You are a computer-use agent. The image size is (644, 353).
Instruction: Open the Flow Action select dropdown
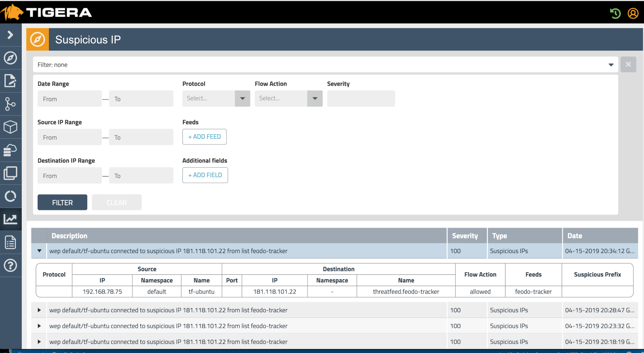tap(288, 98)
